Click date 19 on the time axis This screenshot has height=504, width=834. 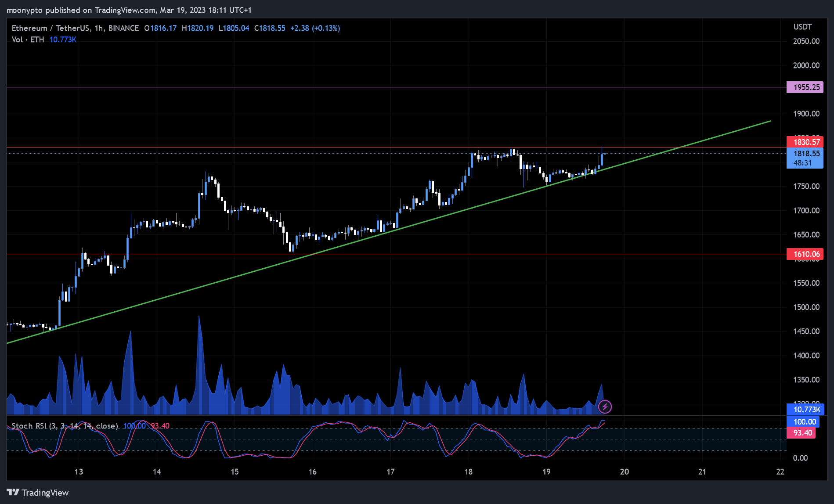point(546,472)
